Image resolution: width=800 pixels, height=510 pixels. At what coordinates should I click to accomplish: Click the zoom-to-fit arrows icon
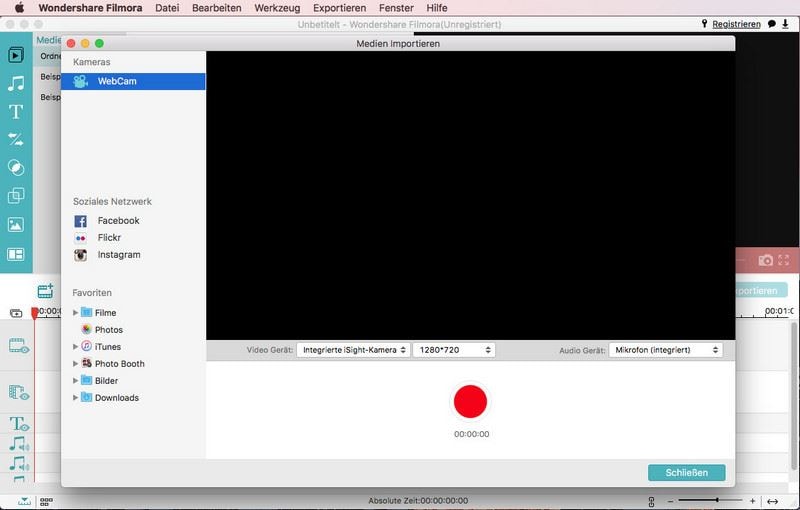point(772,502)
